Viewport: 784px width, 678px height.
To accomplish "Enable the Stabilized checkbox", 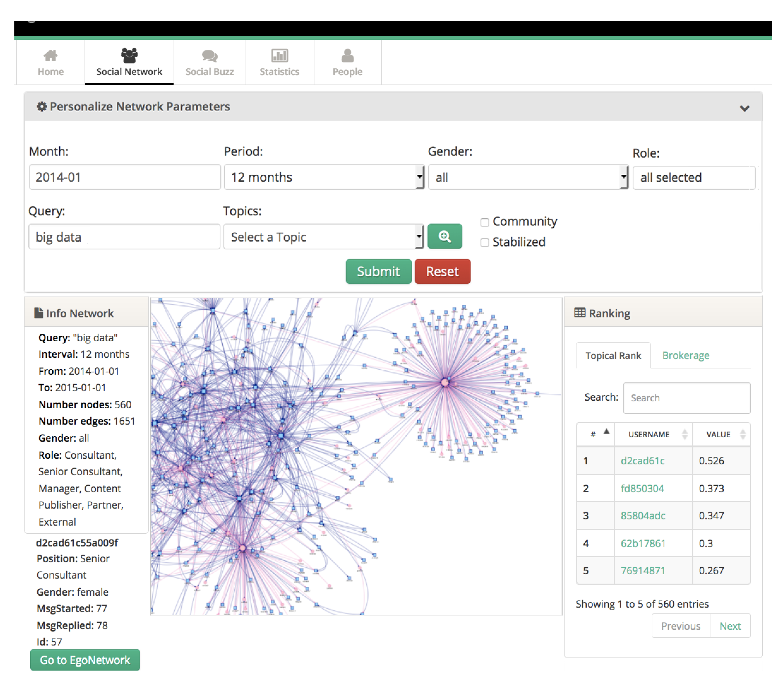I will coord(485,243).
